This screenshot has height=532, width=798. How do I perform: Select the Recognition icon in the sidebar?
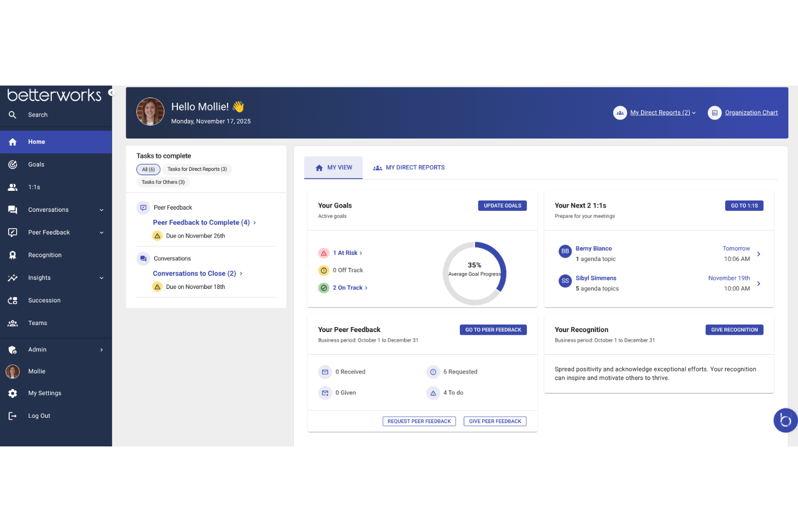pyautogui.click(x=13, y=255)
